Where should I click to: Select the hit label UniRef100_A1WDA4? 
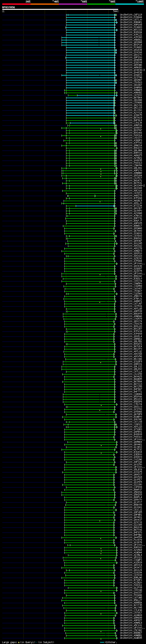[131, 553]
